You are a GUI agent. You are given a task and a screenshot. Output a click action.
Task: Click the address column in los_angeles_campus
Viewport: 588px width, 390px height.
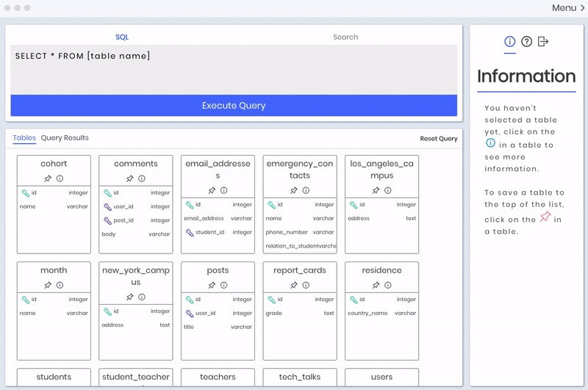coord(381,218)
